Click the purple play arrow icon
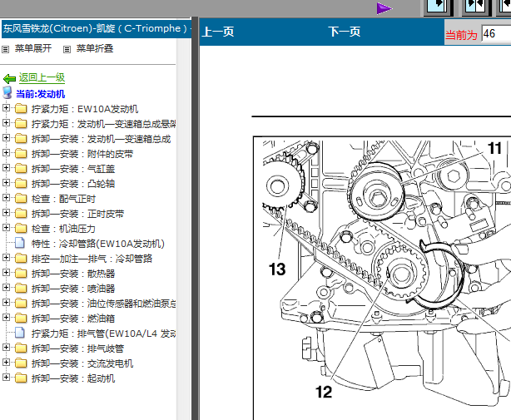This screenshot has height=420, width=511. pyautogui.click(x=384, y=8)
